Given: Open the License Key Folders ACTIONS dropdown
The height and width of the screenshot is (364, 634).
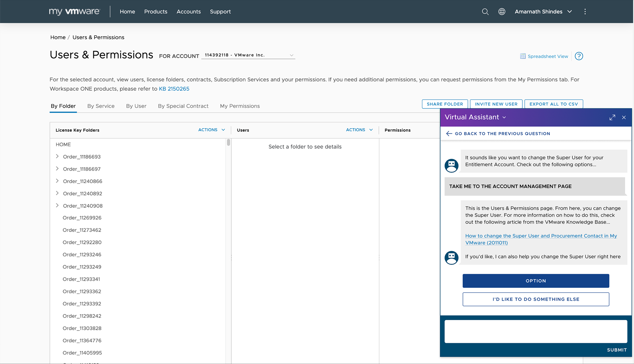Looking at the screenshot, I should pos(212,130).
